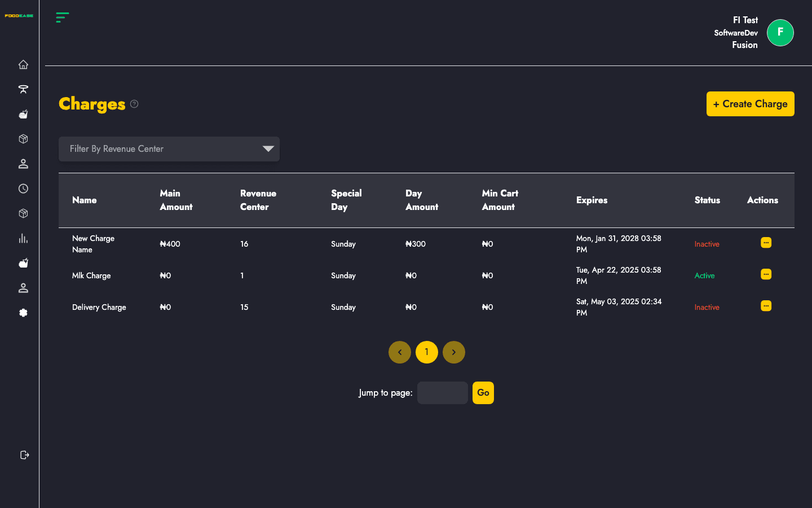Open the actions menu for Delivery Charge

pos(766,306)
